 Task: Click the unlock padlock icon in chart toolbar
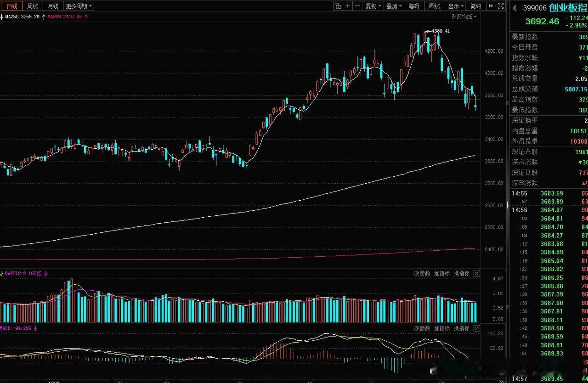(x=338, y=6)
